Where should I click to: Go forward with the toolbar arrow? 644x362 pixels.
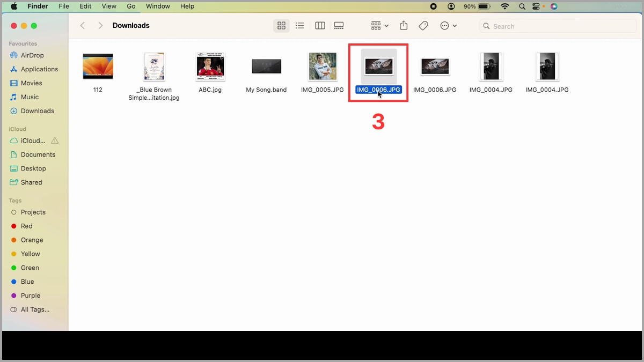pos(100,26)
